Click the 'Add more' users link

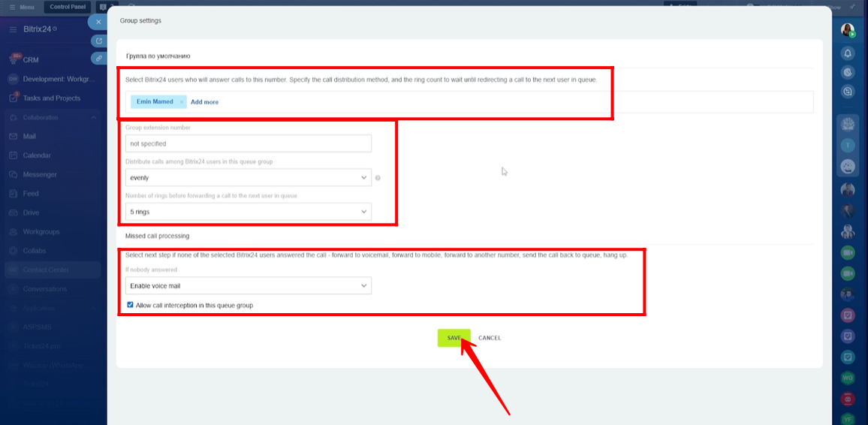tap(204, 102)
